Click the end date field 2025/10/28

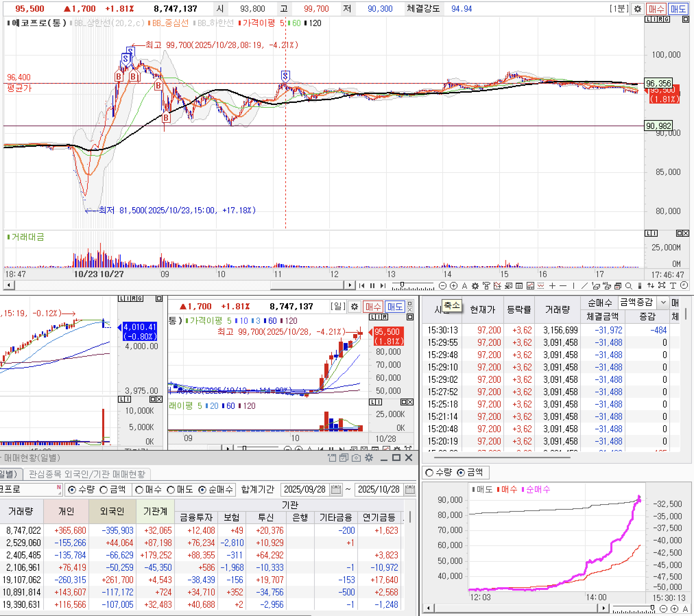pyautogui.click(x=379, y=489)
